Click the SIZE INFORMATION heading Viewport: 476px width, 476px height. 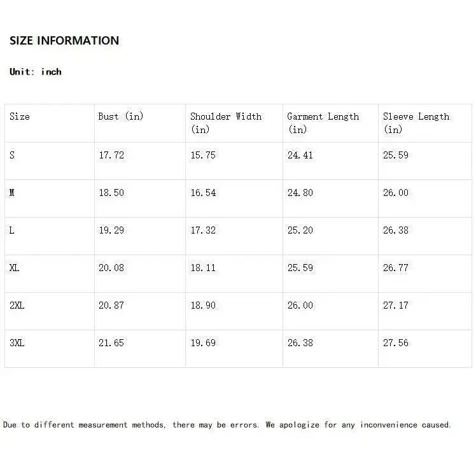point(64,41)
